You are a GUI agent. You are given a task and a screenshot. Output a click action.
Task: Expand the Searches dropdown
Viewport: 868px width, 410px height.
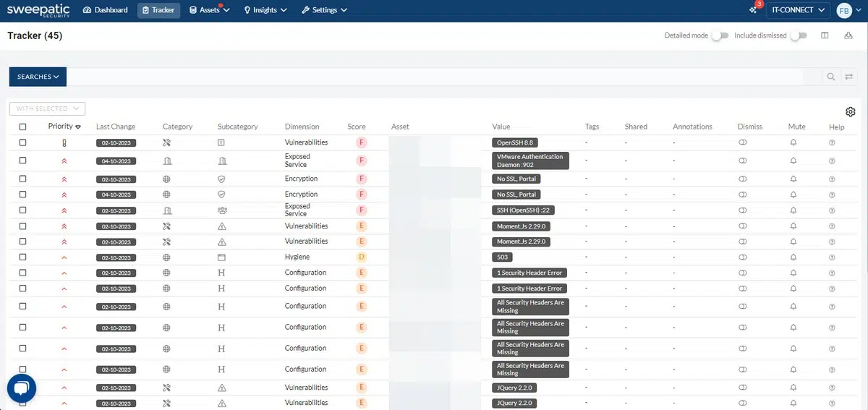coord(38,77)
